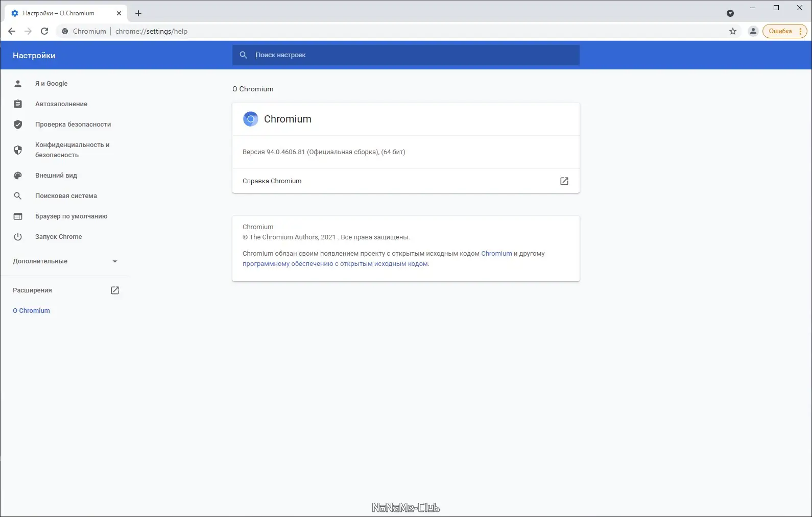This screenshot has width=812, height=517.
Task: Open 'Справка Chromium' help row
Action: coord(406,181)
